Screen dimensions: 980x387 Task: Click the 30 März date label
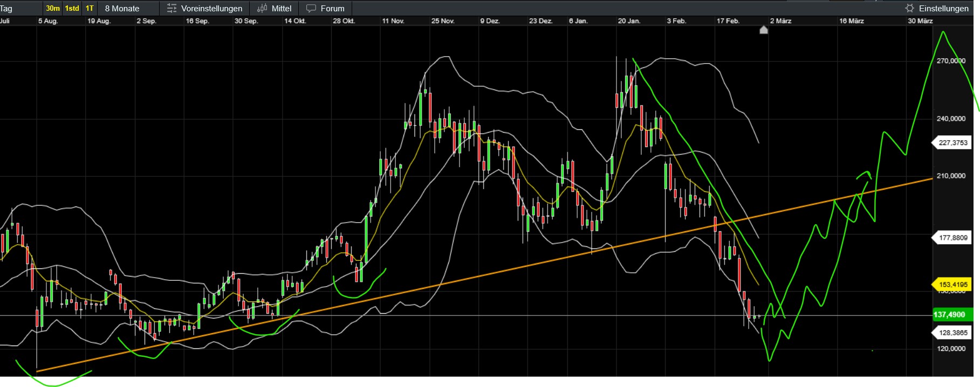coord(920,21)
